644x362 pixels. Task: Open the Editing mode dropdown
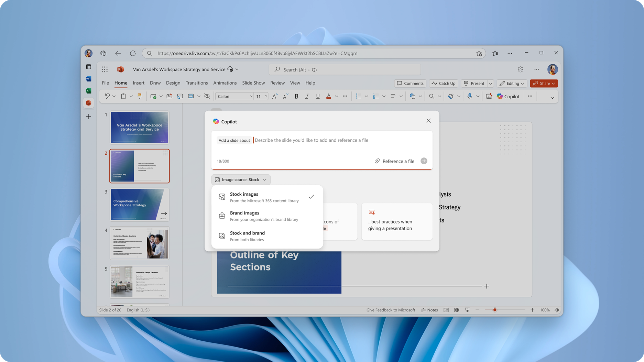coord(512,83)
